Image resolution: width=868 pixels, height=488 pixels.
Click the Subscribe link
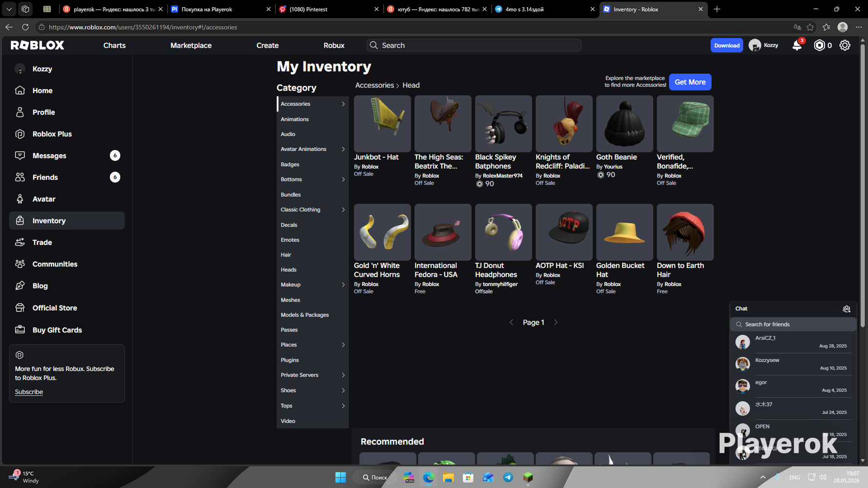(29, 392)
